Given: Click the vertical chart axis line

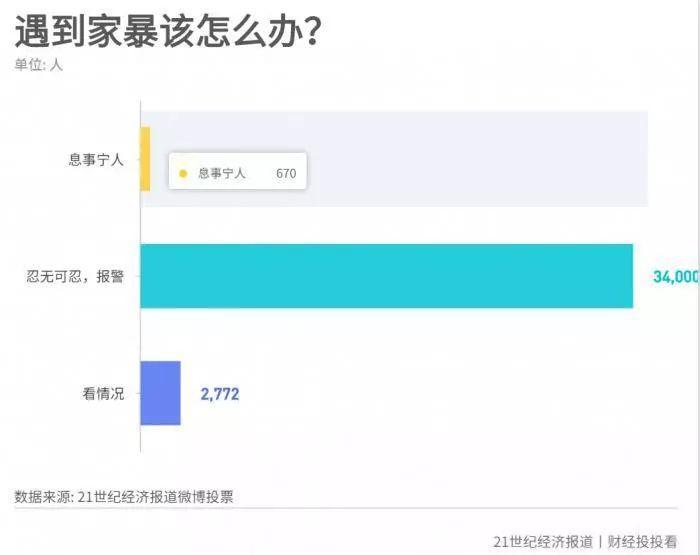Looking at the screenshot, I should [x=141, y=276].
